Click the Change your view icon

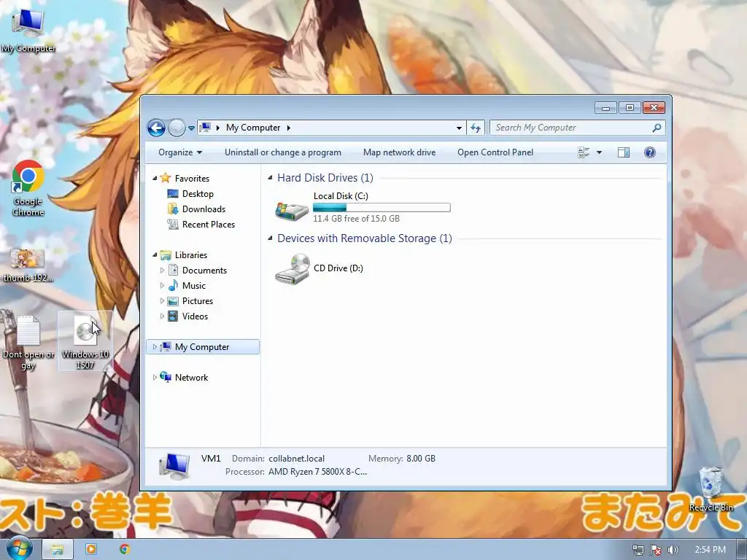click(584, 152)
